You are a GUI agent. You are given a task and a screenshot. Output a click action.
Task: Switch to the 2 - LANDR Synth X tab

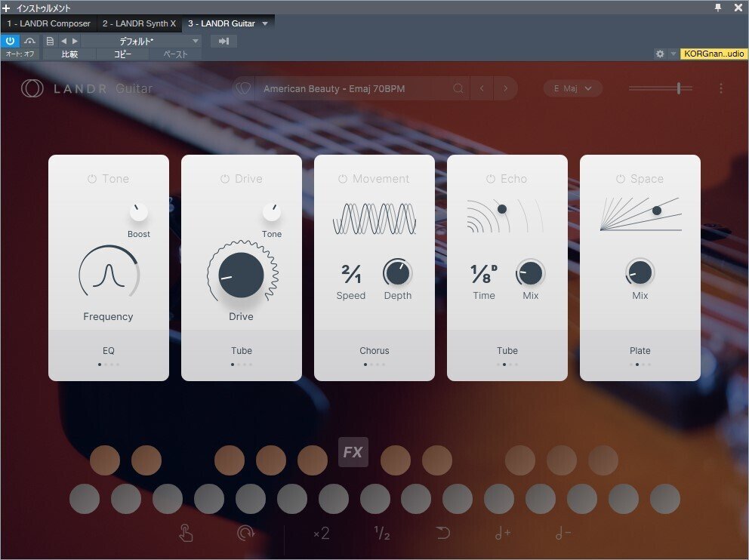click(139, 23)
